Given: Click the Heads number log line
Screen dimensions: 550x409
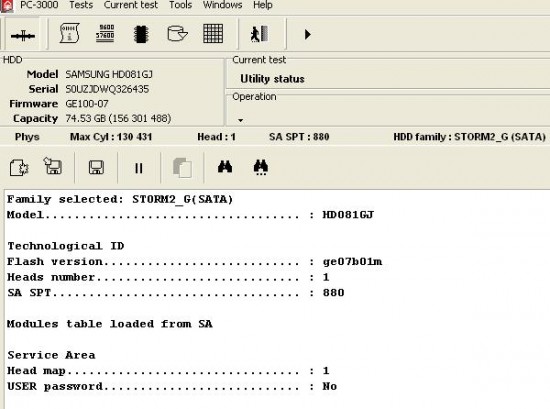Looking at the screenshot, I should (168, 277).
